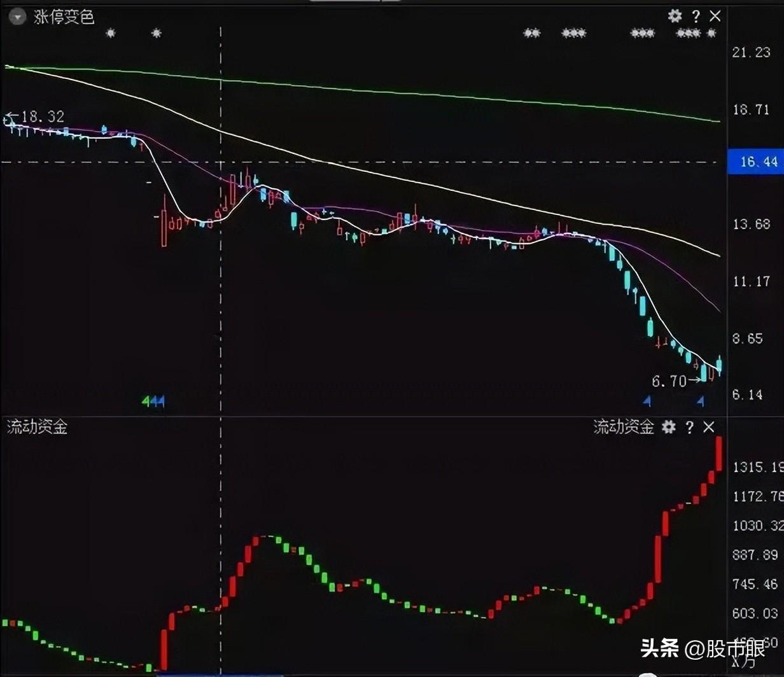Close the 流动资金 sub-chart panel
The image size is (784, 677).
[x=709, y=427]
